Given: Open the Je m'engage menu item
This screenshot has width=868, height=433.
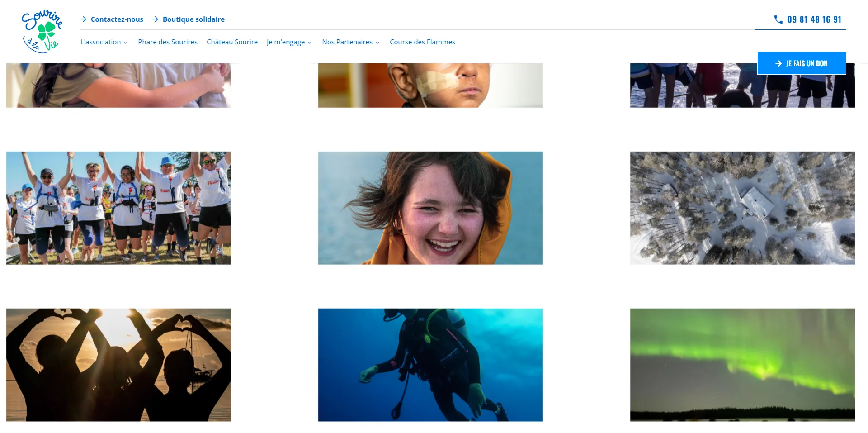Looking at the screenshot, I should point(286,42).
